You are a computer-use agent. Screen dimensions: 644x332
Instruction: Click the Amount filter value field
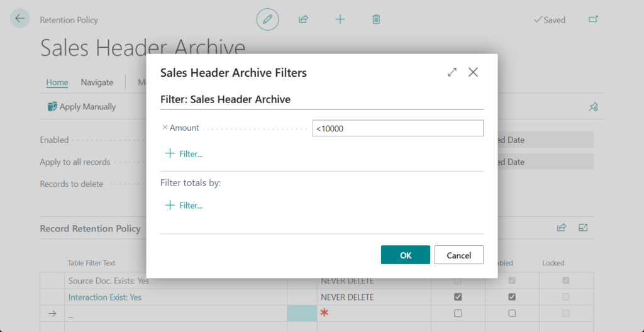[397, 128]
